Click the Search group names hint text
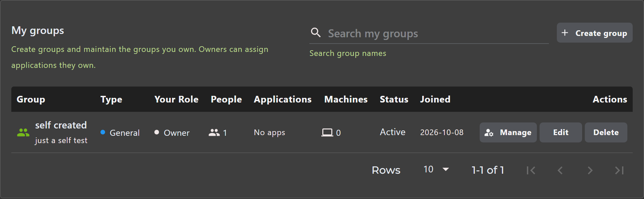 click(x=348, y=53)
